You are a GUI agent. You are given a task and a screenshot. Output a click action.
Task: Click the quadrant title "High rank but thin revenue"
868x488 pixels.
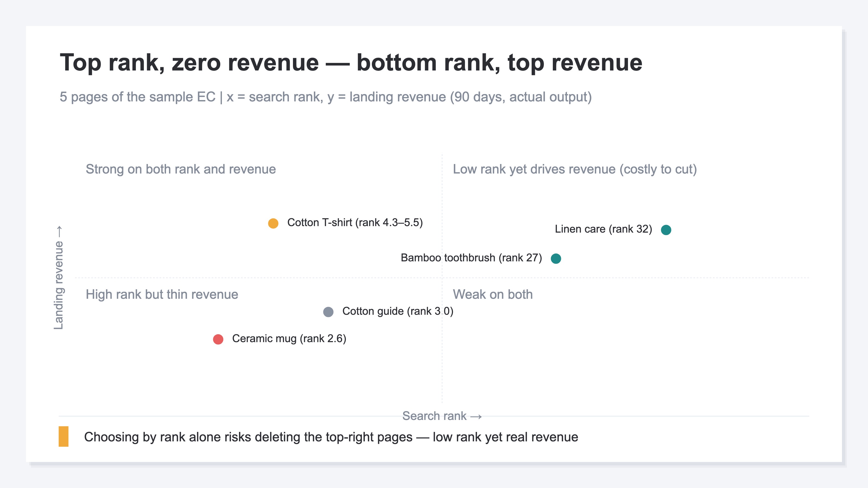pos(162,294)
